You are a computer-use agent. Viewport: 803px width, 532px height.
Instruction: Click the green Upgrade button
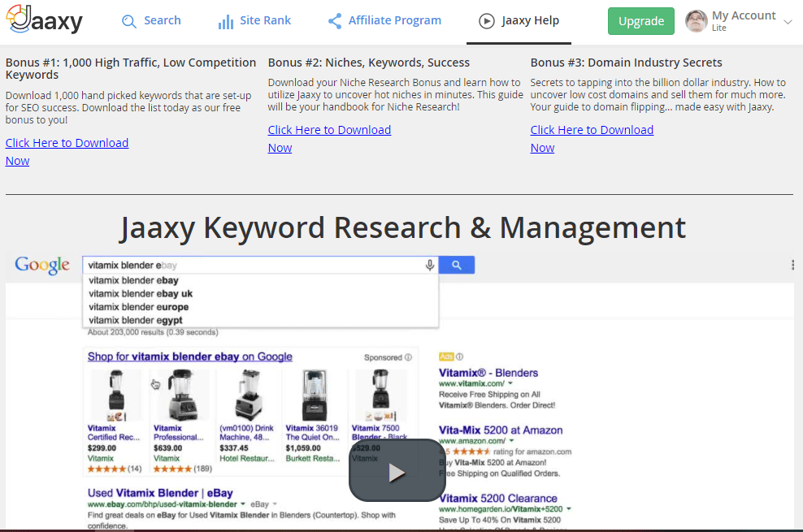click(641, 21)
